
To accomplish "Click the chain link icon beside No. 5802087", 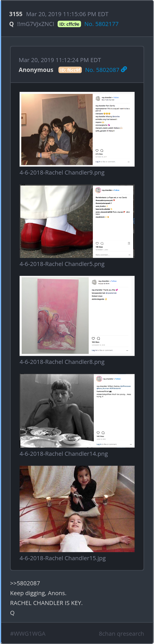I will (x=124, y=69).
